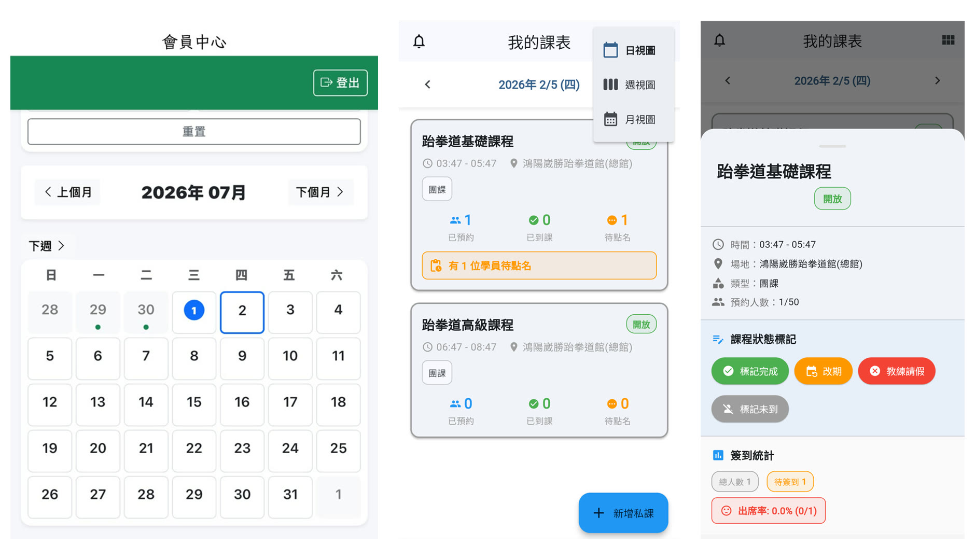Go to previous month with 上個月
Image resolution: width=975 pixels, height=560 pixels.
point(68,192)
